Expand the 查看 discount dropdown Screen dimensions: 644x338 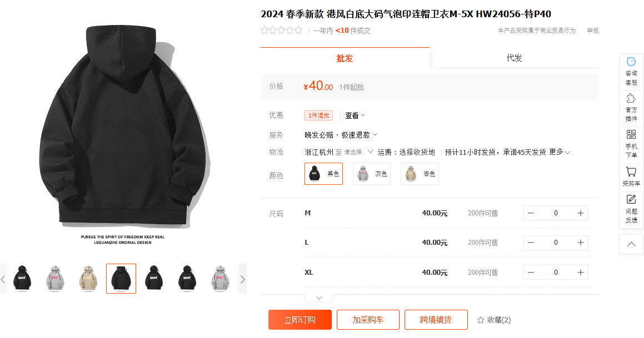[355, 115]
